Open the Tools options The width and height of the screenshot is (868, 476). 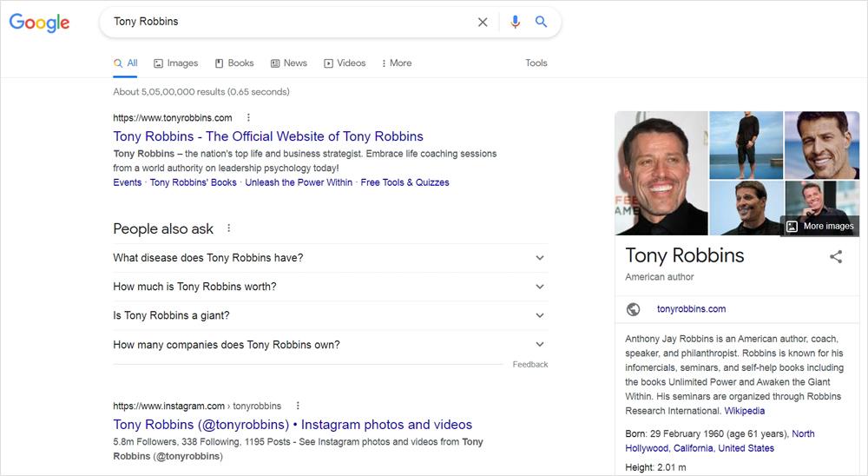[x=536, y=63]
